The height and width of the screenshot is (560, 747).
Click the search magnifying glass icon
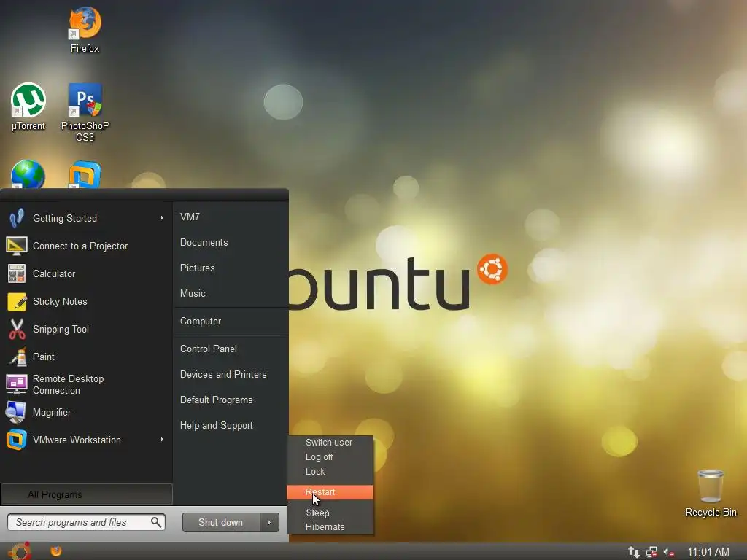(x=156, y=522)
